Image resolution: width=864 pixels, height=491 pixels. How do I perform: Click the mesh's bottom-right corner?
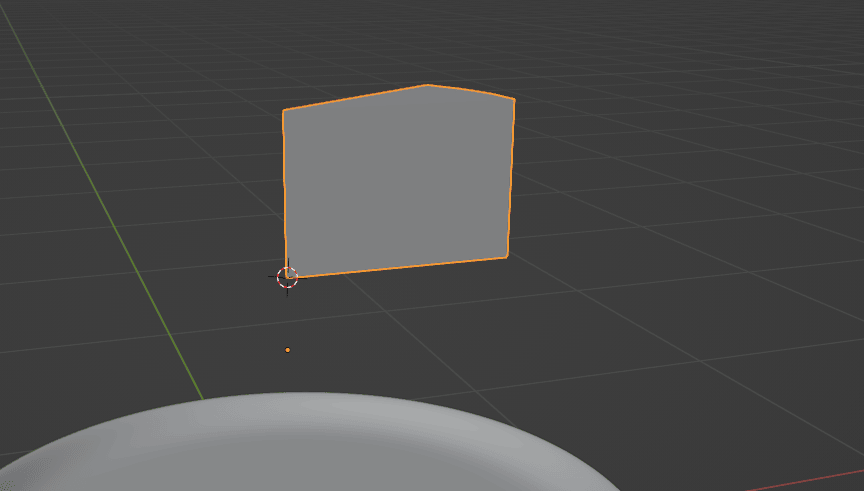507,257
